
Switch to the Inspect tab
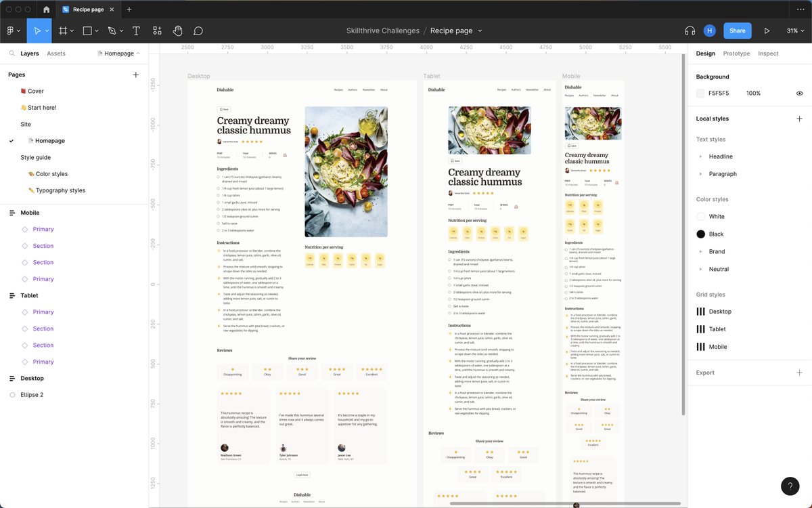pos(768,54)
